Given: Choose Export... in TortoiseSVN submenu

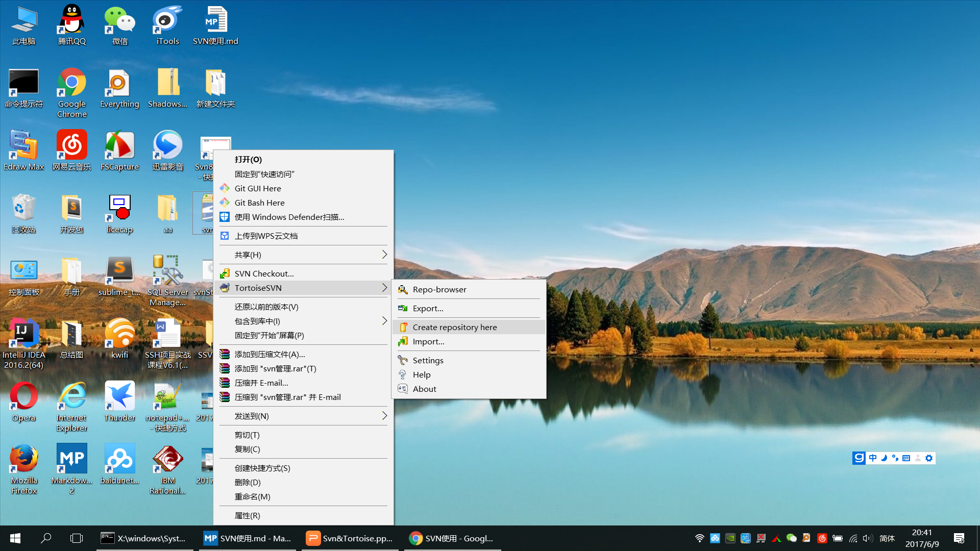Looking at the screenshot, I should (x=469, y=308).
